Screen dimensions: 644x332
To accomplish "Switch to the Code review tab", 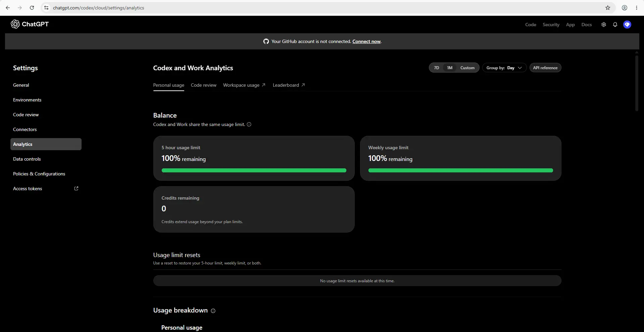I will coord(204,85).
